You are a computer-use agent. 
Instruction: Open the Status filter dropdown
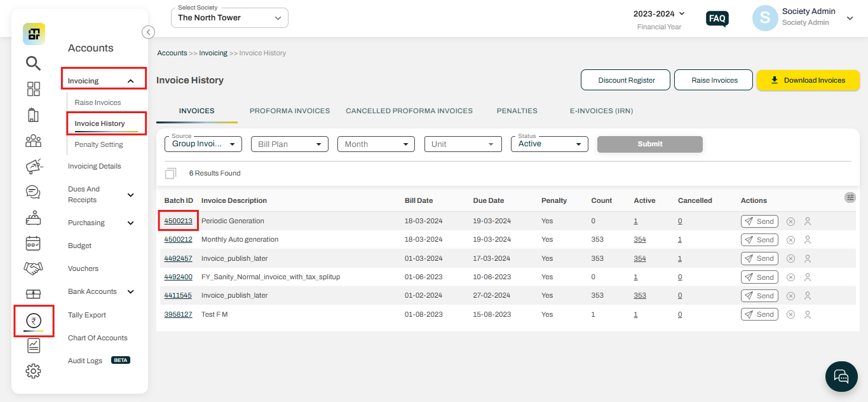(x=549, y=144)
